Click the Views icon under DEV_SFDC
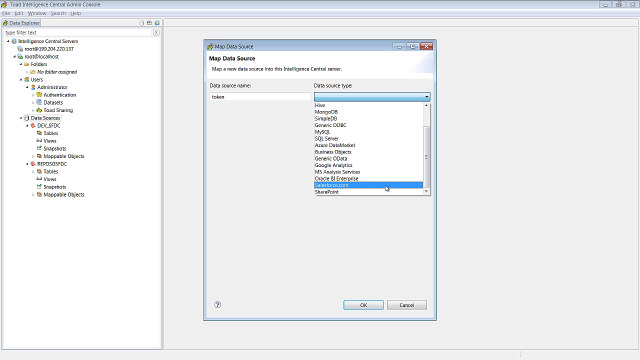640x360 pixels. coord(39,141)
